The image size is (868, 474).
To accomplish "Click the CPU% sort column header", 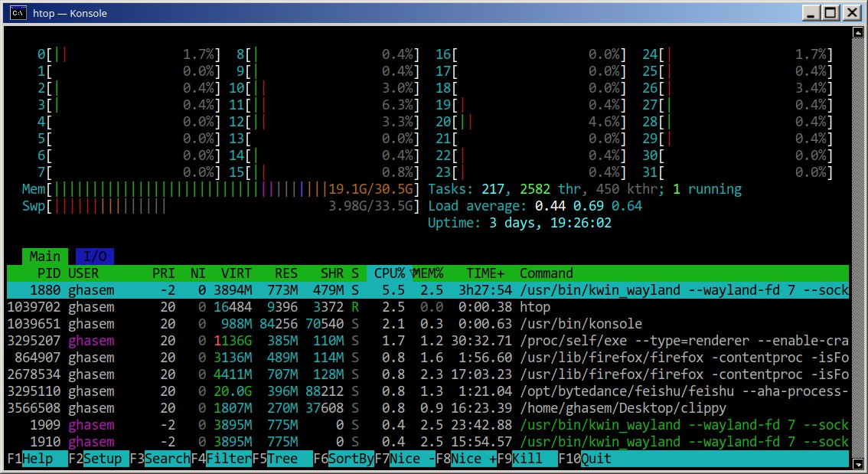I will [390, 273].
